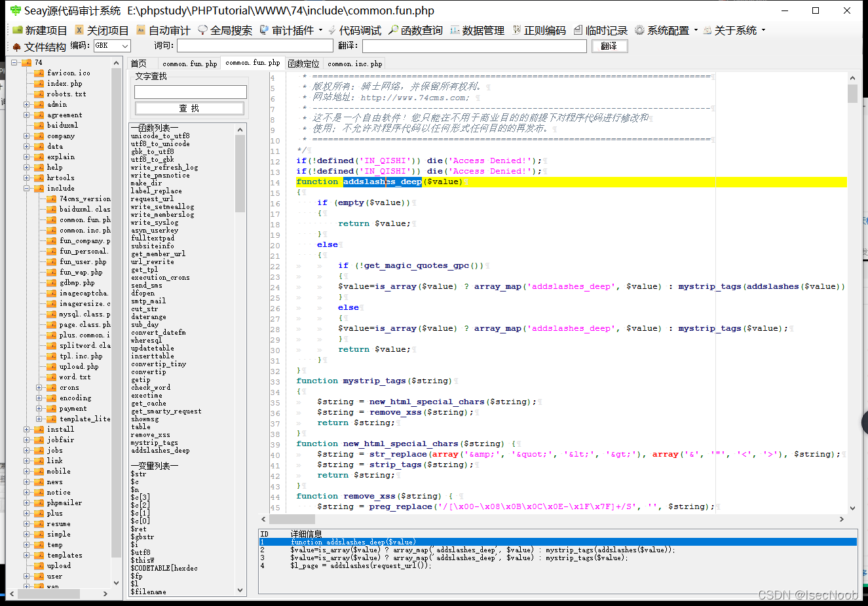
Task: Open 全局搜索 global search
Action: 225,30
